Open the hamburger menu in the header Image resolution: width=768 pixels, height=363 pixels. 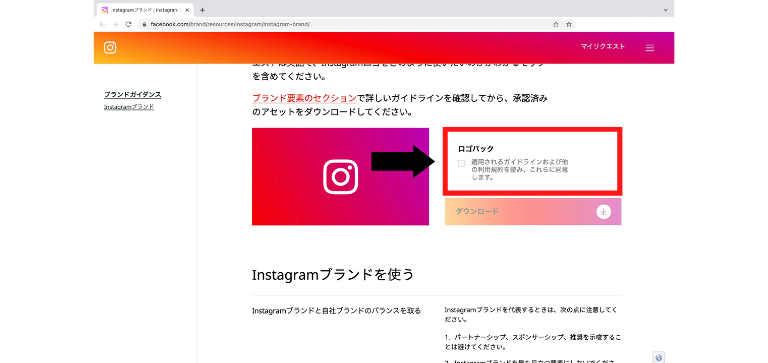[x=649, y=48]
